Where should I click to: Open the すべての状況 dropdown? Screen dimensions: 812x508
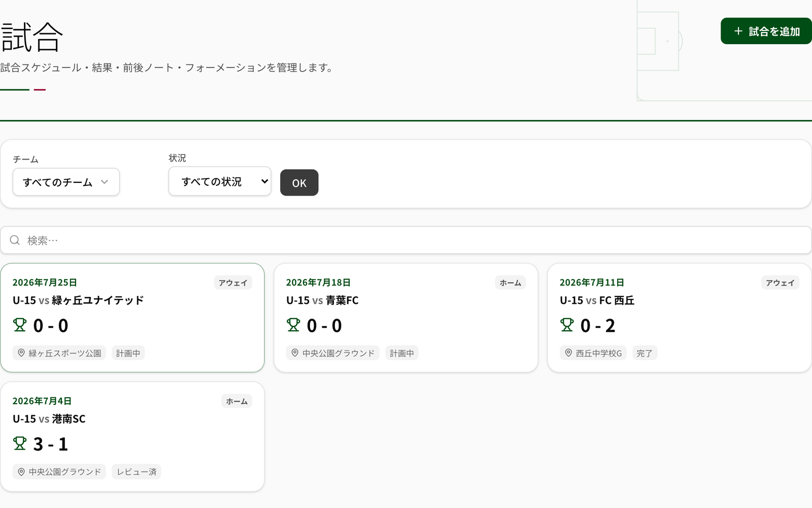pos(220,181)
